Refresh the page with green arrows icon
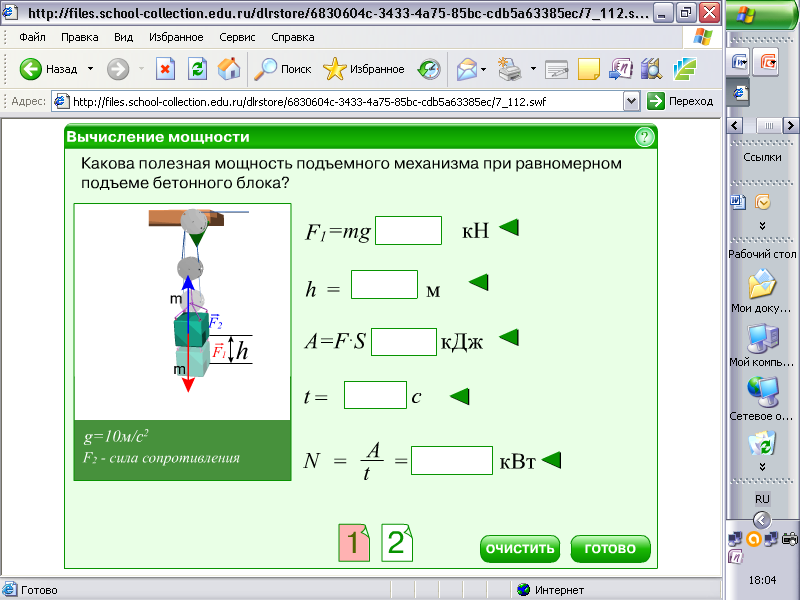800x600 pixels. [197, 69]
